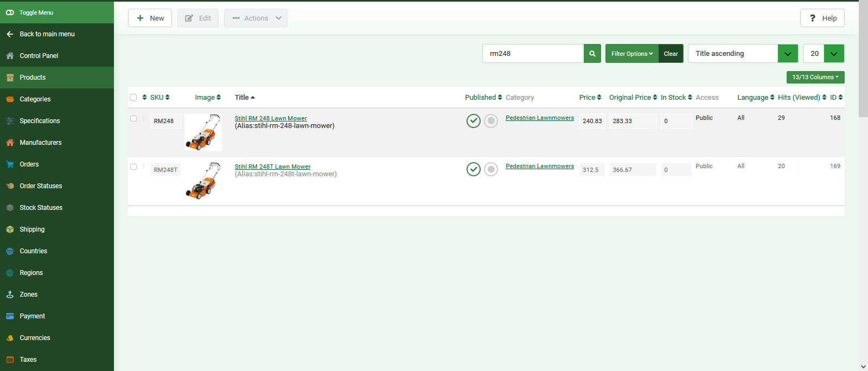Click the drag handle for RM248 row
This screenshot has width=868, height=371.
point(144,118)
